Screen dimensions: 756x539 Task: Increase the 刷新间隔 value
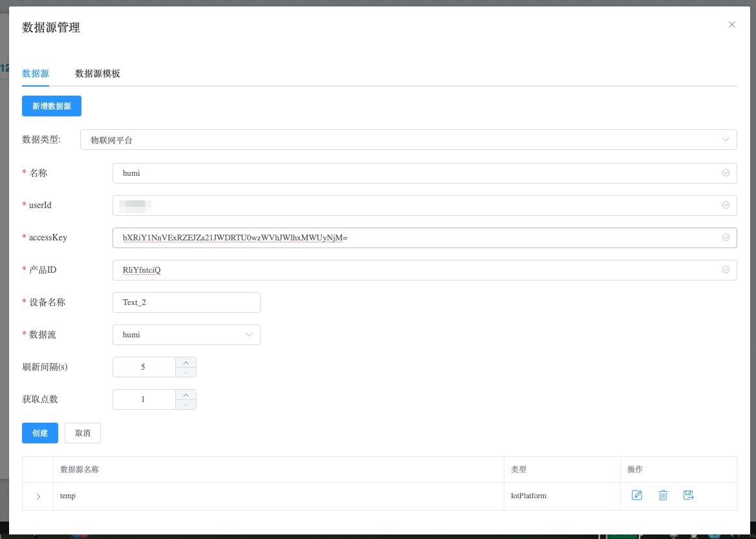tap(186, 362)
